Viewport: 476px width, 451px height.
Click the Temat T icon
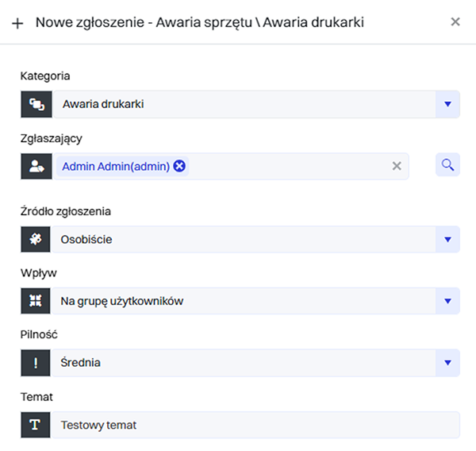(x=36, y=425)
